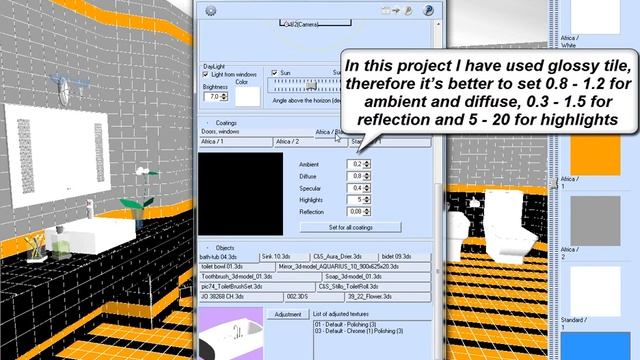The image size is (640, 360).
Task: Click the dialog scrollbar up arrow
Action: tap(438, 24)
